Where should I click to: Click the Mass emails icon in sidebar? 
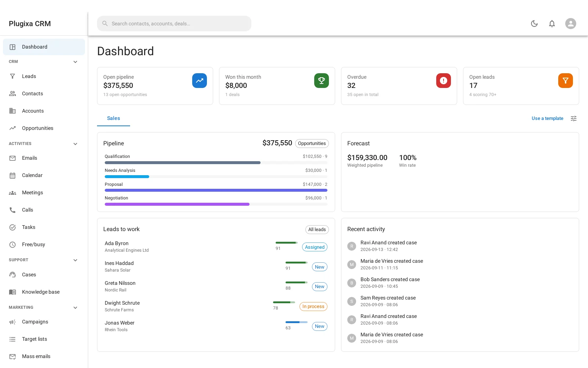[x=12, y=357]
